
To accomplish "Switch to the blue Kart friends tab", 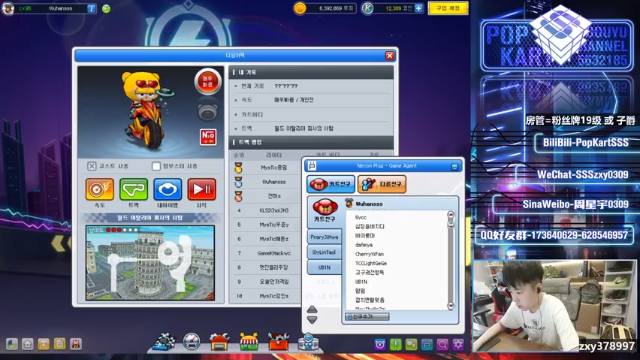I will point(331,184).
